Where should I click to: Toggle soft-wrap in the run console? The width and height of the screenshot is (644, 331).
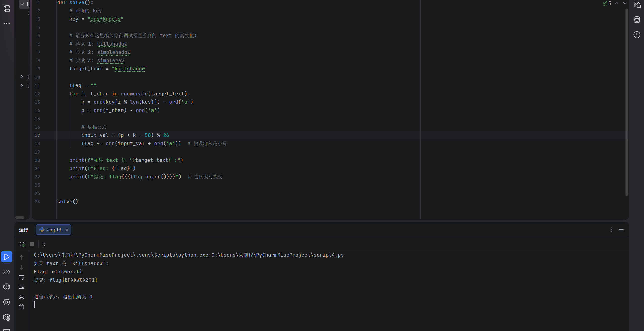(22, 277)
